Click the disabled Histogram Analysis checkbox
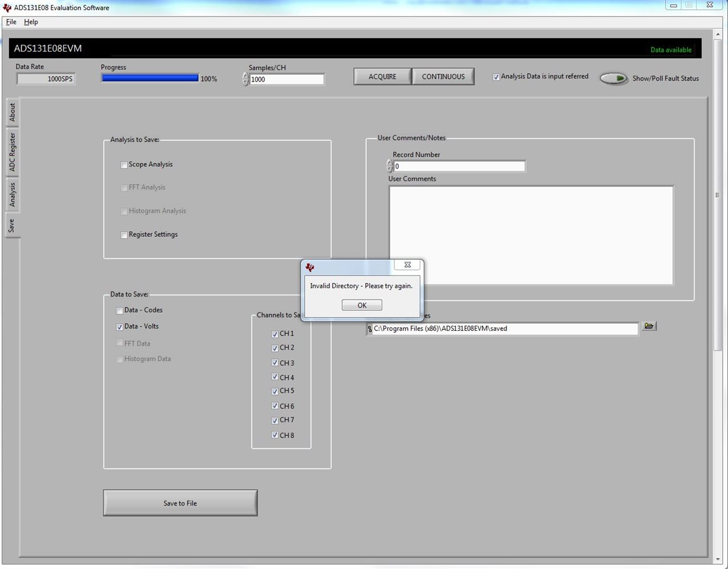This screenshot has width=728, height=569. (124, 211)
